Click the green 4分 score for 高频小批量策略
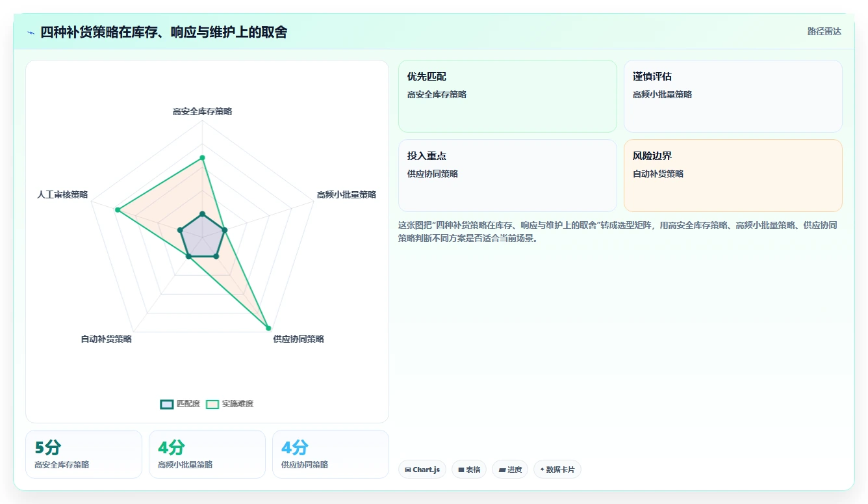This screenshot has width=868, height=504. point(172,447)
